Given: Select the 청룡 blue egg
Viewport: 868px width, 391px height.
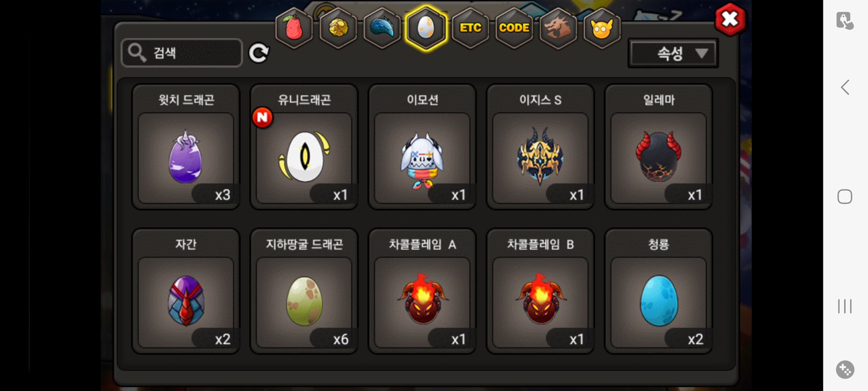Looking at the screenshot, I should tap(659, 291).
